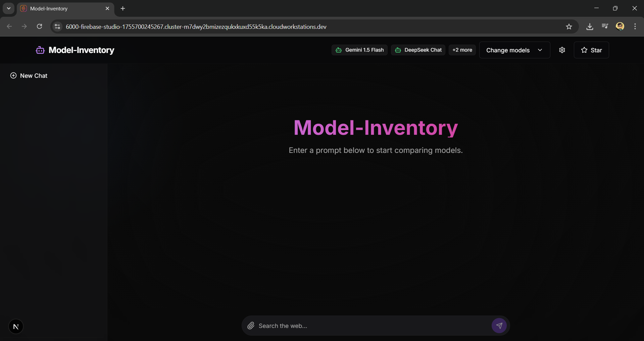Click the Search the web input field
The image size is (644, 341).
[352, 326]
